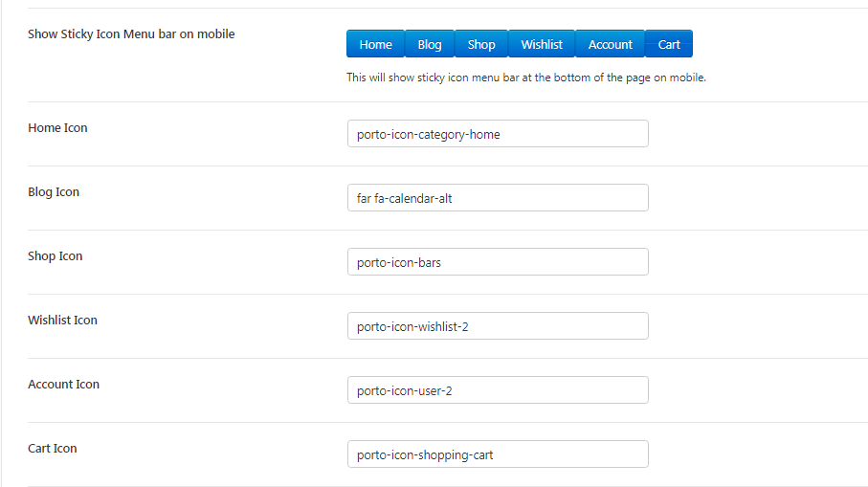
Task: Toggle the Wishlist sticky menu button
Action: tap(542, 44)
